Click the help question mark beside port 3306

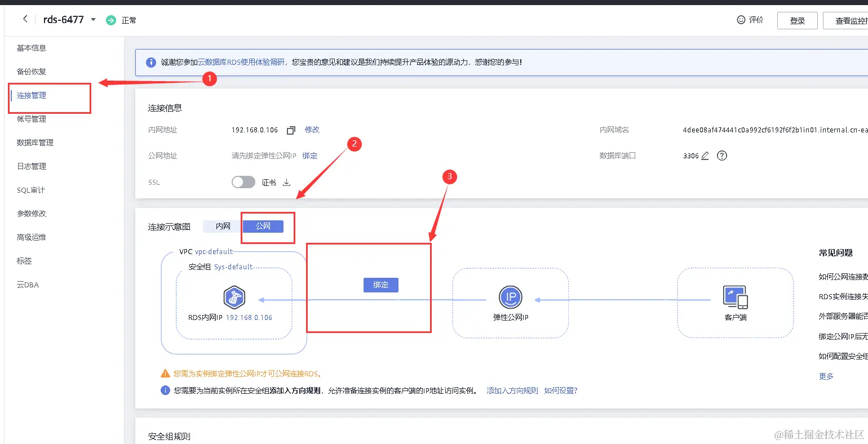722,156
